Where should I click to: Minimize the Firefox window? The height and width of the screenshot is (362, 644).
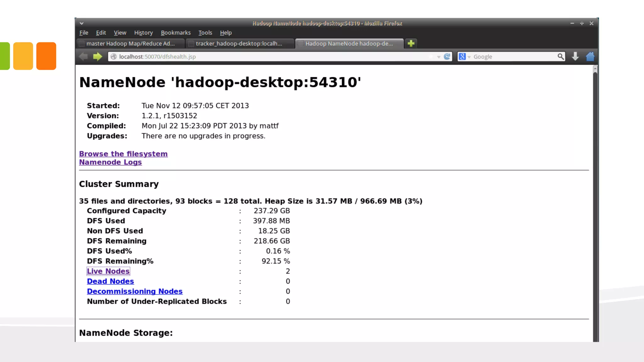coord(572,23)
